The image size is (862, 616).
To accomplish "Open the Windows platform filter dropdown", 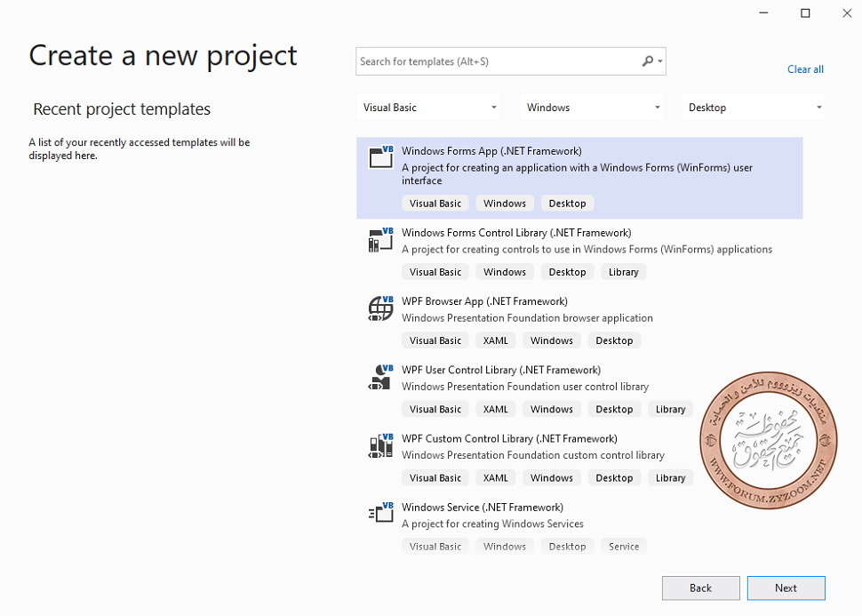I will (x=592, y=108).
